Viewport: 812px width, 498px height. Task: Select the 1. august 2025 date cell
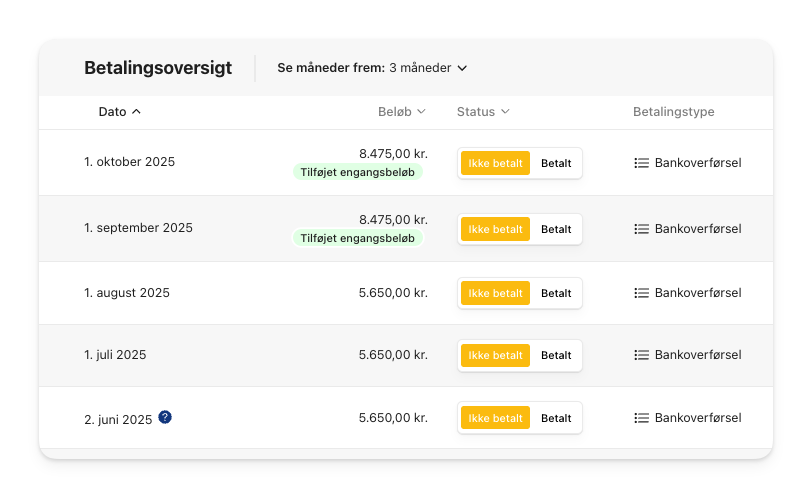[127, 293]
